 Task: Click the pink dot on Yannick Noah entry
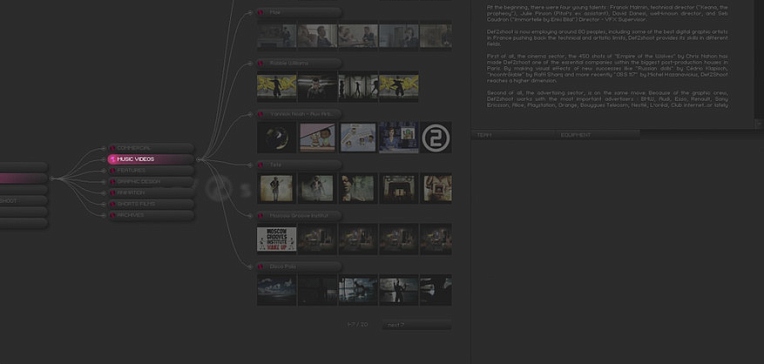point(261,114)
